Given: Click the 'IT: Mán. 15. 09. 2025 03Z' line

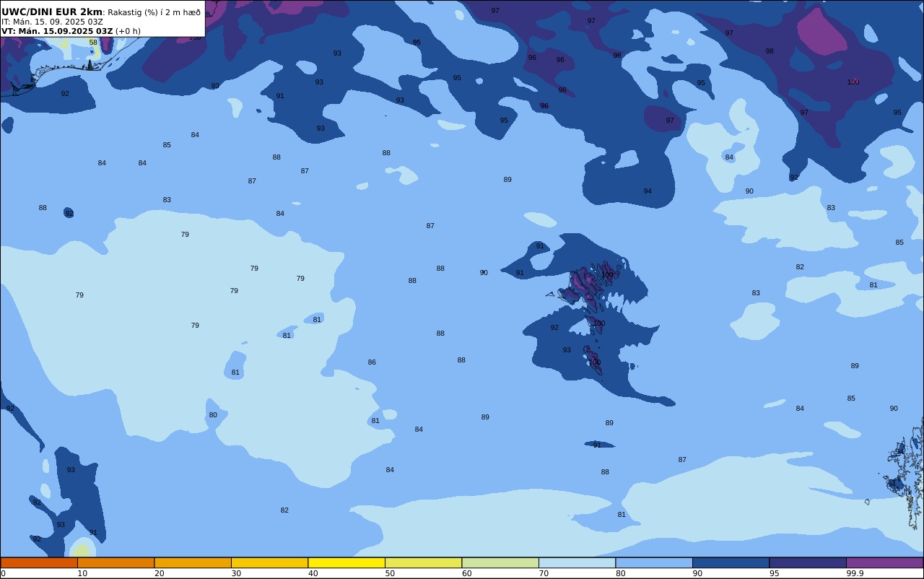Looking at the screenshot, I should pos(52,22).
